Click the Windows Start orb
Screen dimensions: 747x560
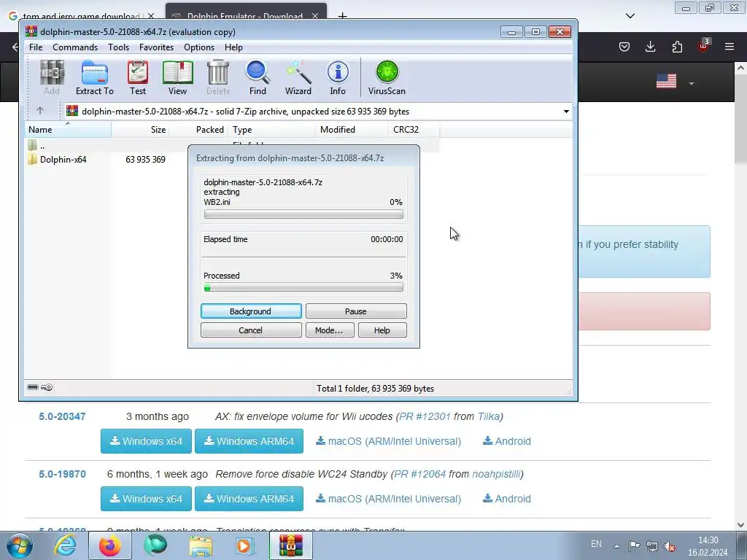(19, 545)
